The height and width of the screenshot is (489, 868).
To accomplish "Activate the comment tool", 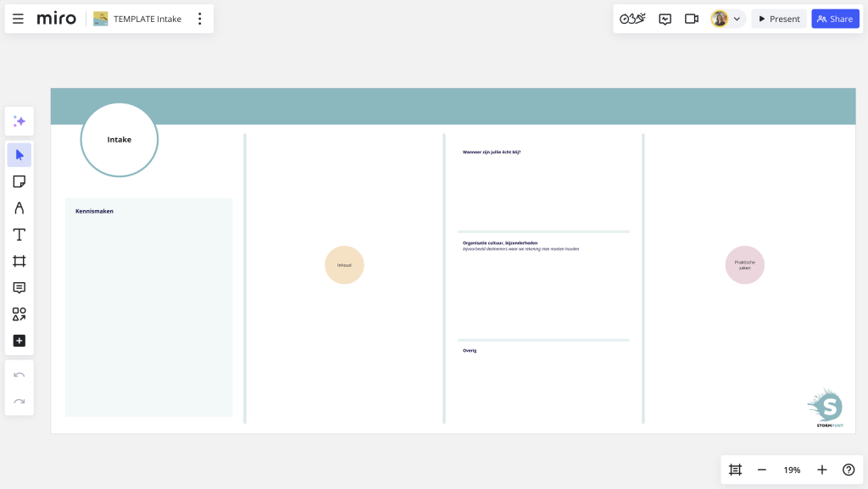I will click(19, 287).
